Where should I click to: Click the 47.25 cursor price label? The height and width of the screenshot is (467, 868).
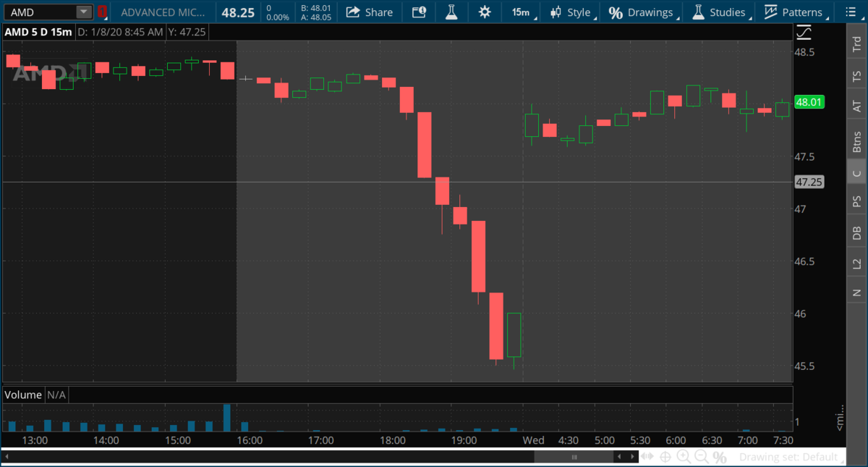809,182
